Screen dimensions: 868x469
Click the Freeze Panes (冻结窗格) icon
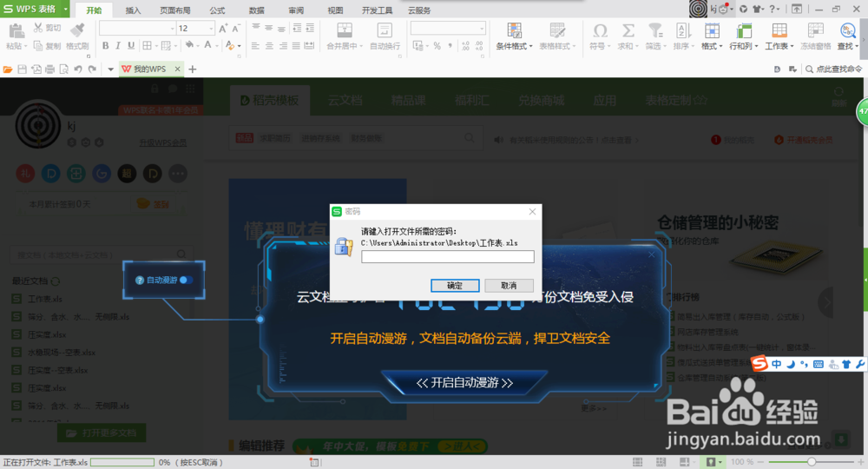[815, 30]
